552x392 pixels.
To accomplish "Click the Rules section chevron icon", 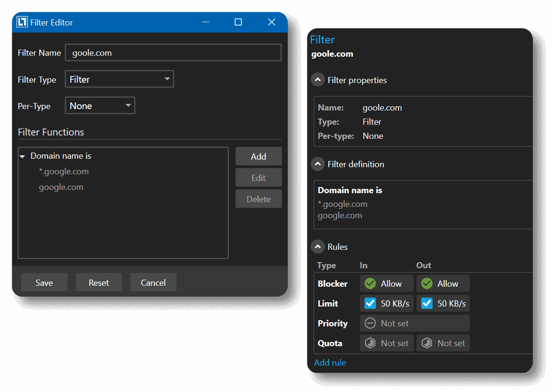I will click(x=317, y=246).
